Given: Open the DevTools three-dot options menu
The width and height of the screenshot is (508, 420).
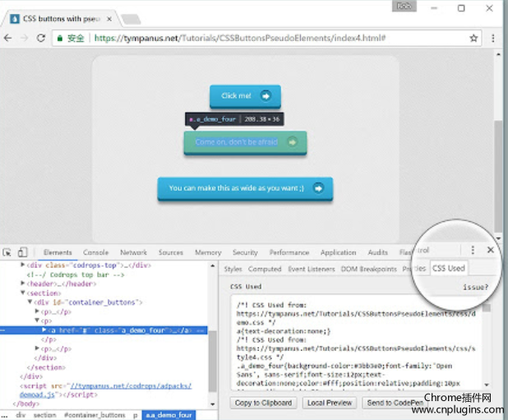Looking at the screenshot, I should tap(473, 250).
